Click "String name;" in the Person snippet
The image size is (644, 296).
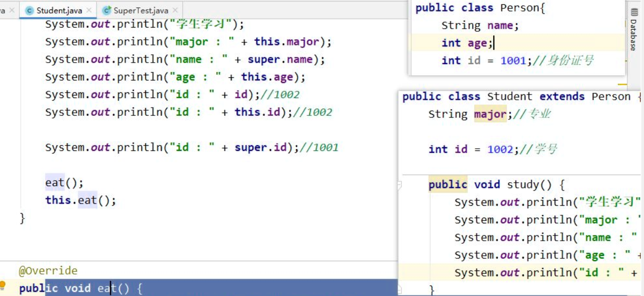(x=480, y=26)
